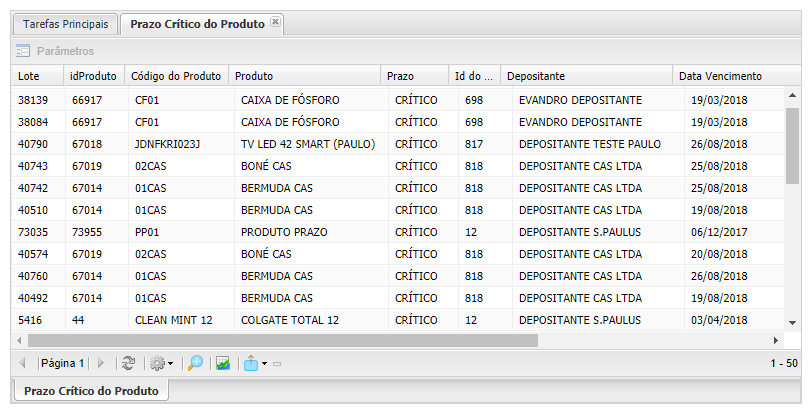Screen dimensions: 812x414
Task: Go to the previous page arrow
Action: coord(23,363)
